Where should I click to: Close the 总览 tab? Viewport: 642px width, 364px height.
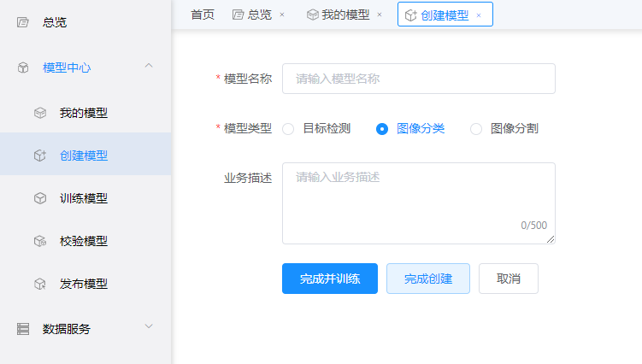pyautogui.click(x=282, y=15)
